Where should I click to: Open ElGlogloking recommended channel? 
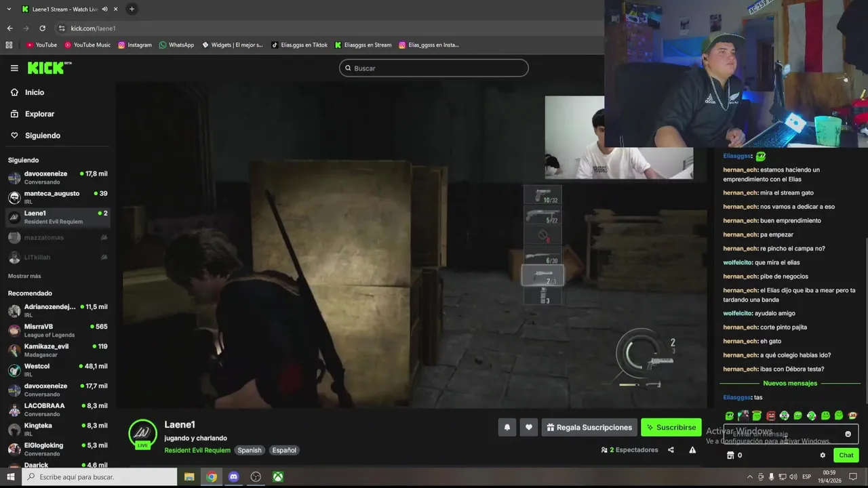pos(58,449)
